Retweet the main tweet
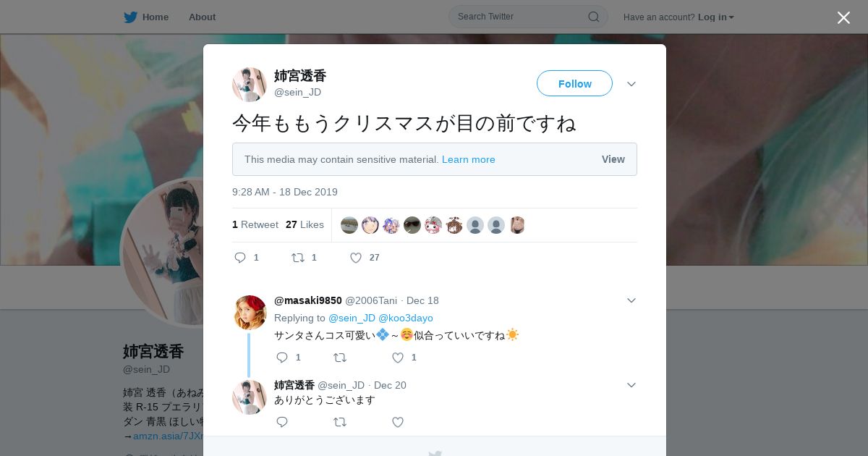Screen dimensions: 868x456 coord(297,258)
